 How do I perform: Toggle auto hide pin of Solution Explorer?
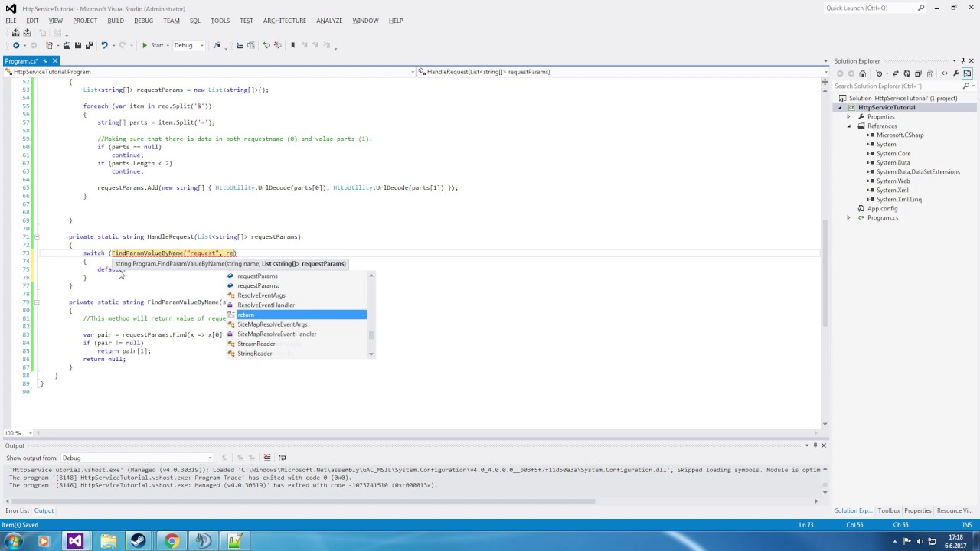pyautogui.click(x=962, y=60)
